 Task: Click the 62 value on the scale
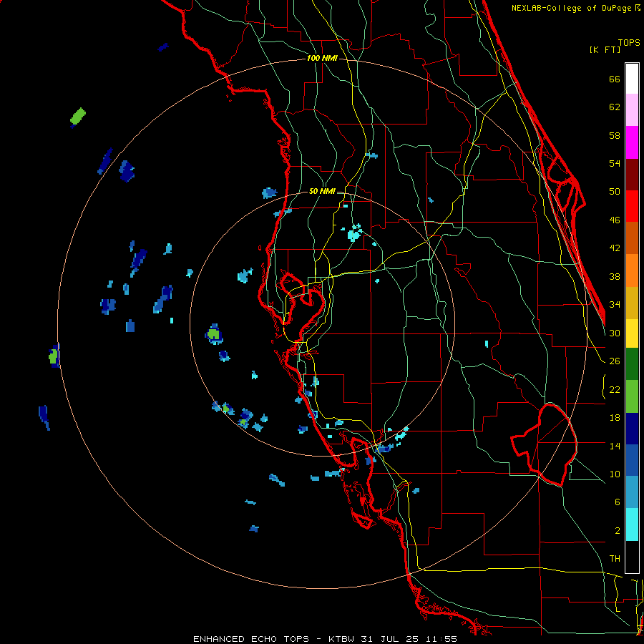coord(615,107)
